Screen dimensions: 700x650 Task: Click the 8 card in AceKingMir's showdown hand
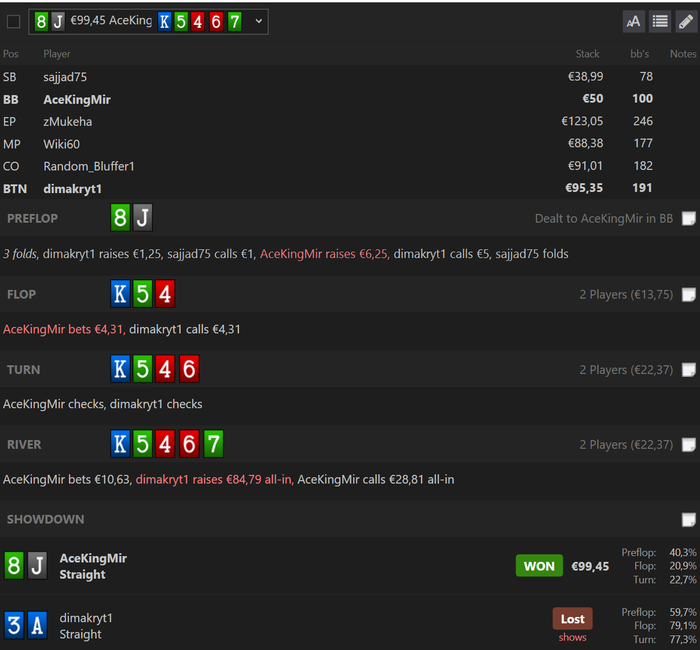click(x=14, y=565)
